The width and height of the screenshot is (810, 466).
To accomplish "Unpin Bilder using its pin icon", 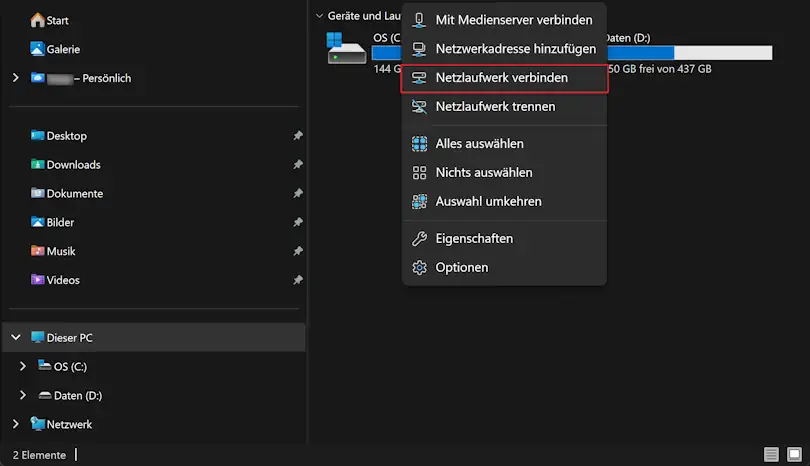I will pyautogui.click(x=298, y=222).
